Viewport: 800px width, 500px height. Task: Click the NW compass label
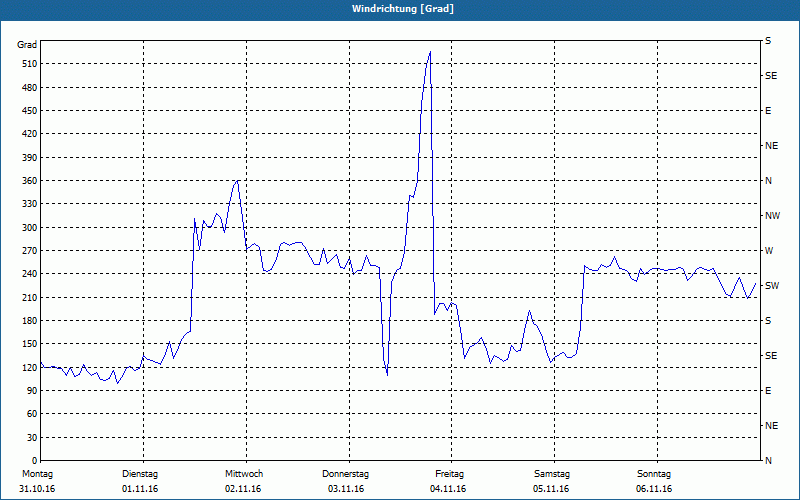(x=773, y=216)
